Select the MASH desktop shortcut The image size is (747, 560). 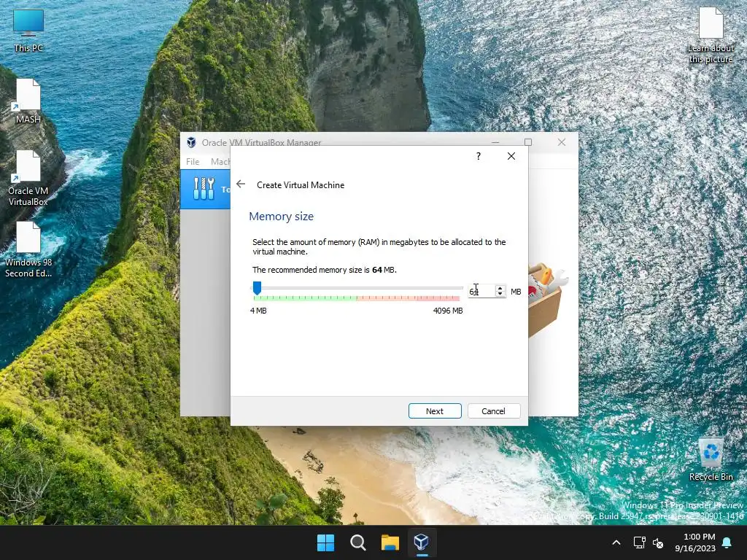(28, 101)
